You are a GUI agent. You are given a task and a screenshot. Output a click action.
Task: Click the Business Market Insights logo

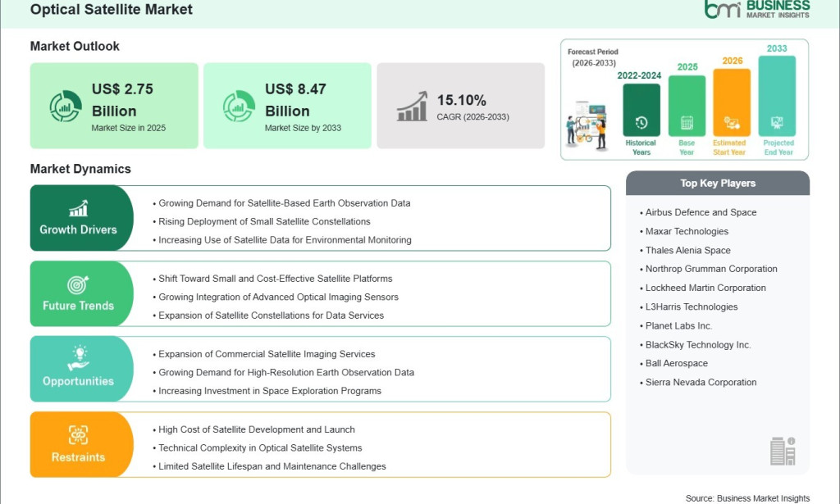click(757, 10)
